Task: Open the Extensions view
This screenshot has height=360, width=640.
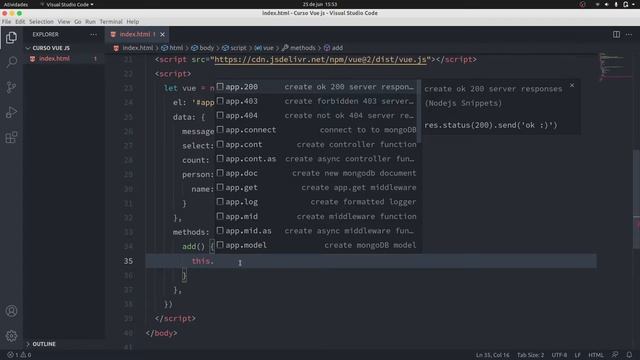Action: point(11,137)
